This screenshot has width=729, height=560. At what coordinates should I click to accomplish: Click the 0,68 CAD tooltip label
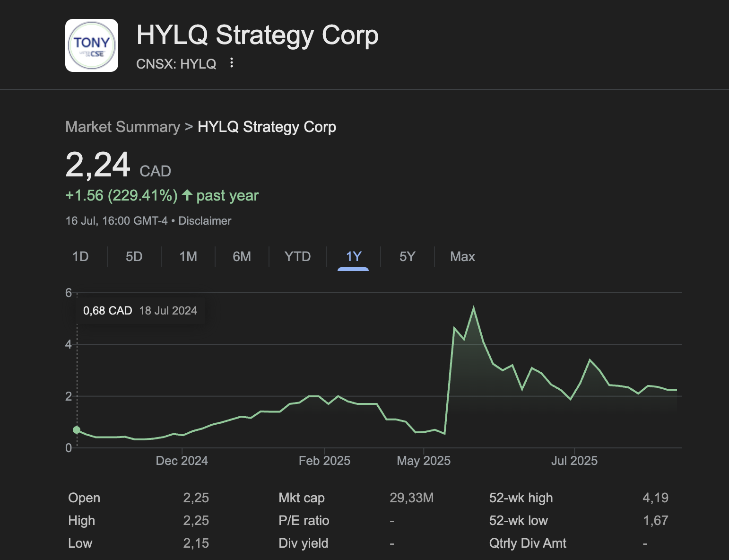pyautogui.click(x=108, y=311)
